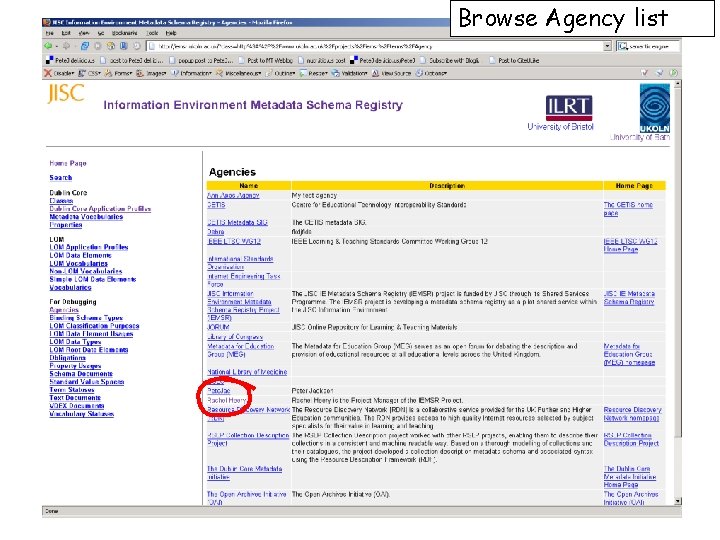This screenshot has height=540, width=720.
Task: Open the IEEE LTSC WG12 agency name link
Action: tap(234, 241)
